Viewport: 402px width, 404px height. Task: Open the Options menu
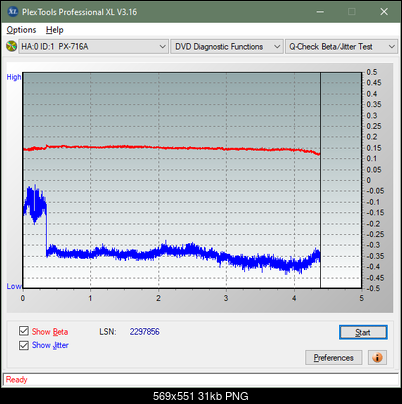pyautogui.click(x=21, y=30)
